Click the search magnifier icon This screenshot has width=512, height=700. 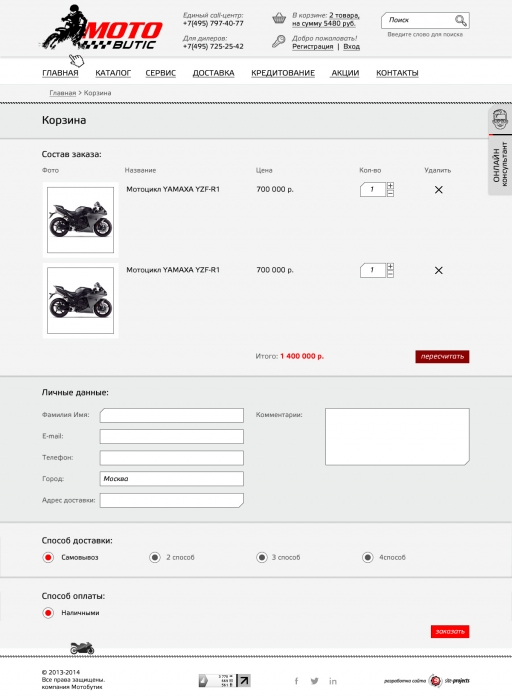tap(461, 20)
